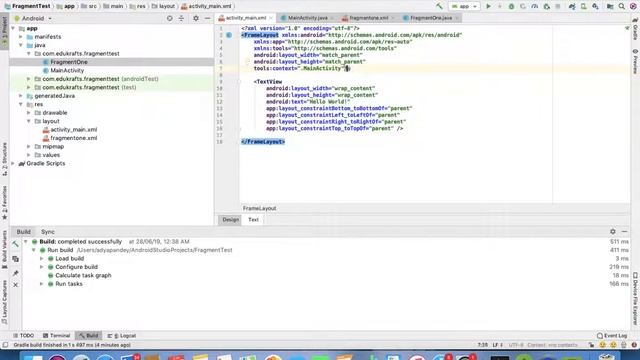Click the restore layout icon in Build panel

(x=16, y=259)
